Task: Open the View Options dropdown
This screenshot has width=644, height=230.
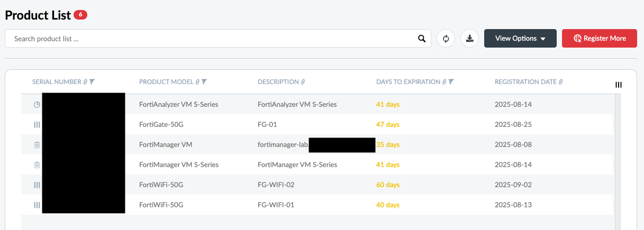Action: 520,39
